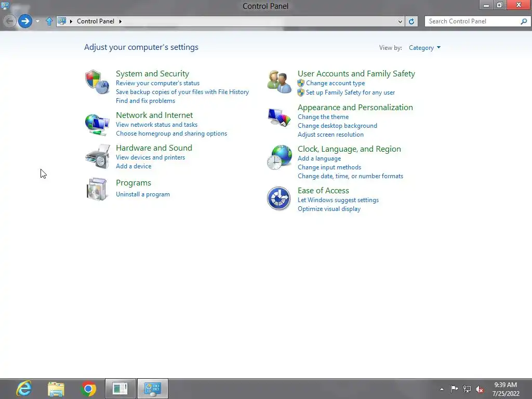This screenshot has height=399, width=532.
Task: Open Review your computer's status
Action: [x=157, y=83]
